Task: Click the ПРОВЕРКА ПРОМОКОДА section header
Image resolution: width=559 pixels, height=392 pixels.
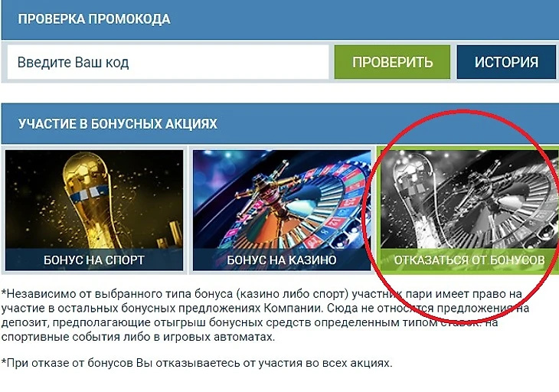Action: (94, 19)
